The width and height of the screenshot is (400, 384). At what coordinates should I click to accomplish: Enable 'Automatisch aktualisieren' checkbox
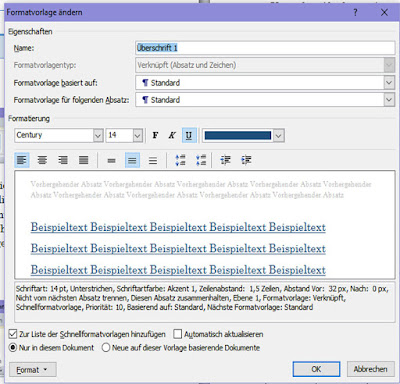(178, 334)
